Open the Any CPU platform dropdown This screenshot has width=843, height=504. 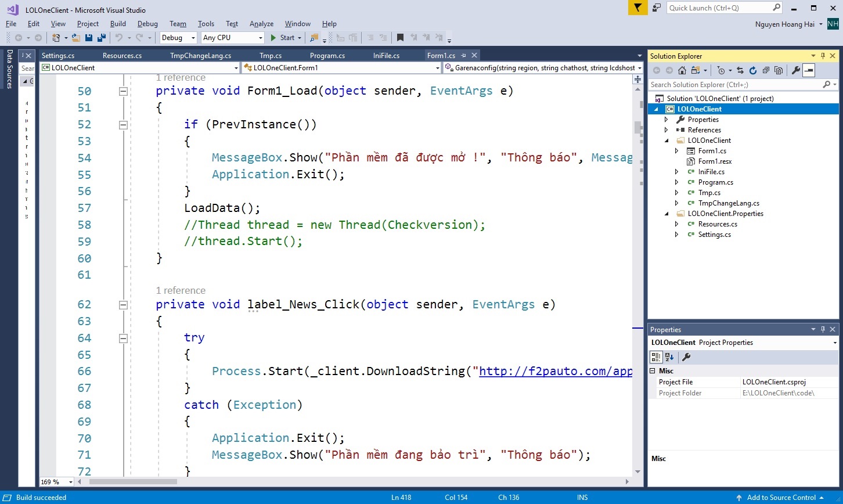click(232, 38)
